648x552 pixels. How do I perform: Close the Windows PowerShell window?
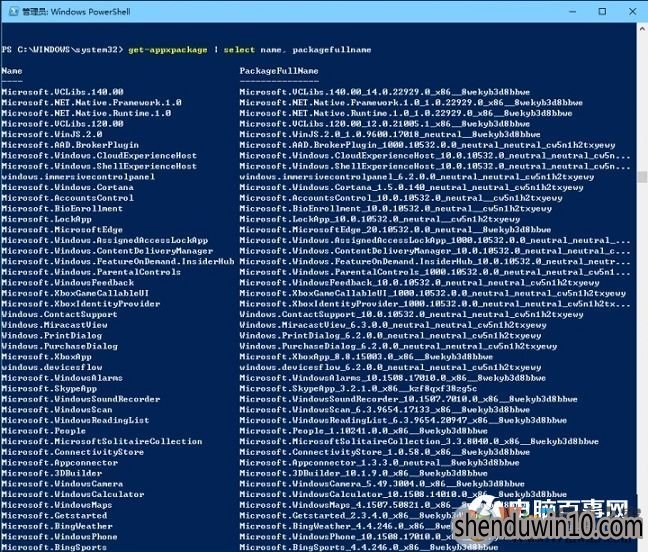(632, 12)
